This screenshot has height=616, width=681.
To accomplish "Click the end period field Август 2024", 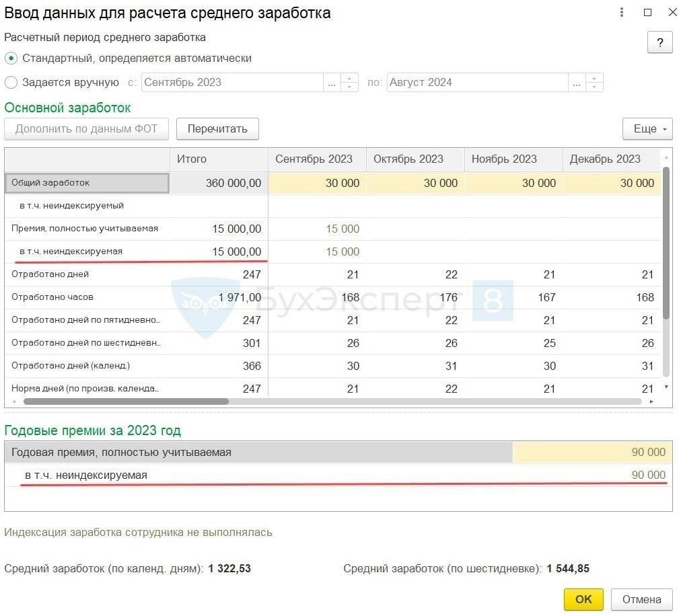I will point(477,83).
